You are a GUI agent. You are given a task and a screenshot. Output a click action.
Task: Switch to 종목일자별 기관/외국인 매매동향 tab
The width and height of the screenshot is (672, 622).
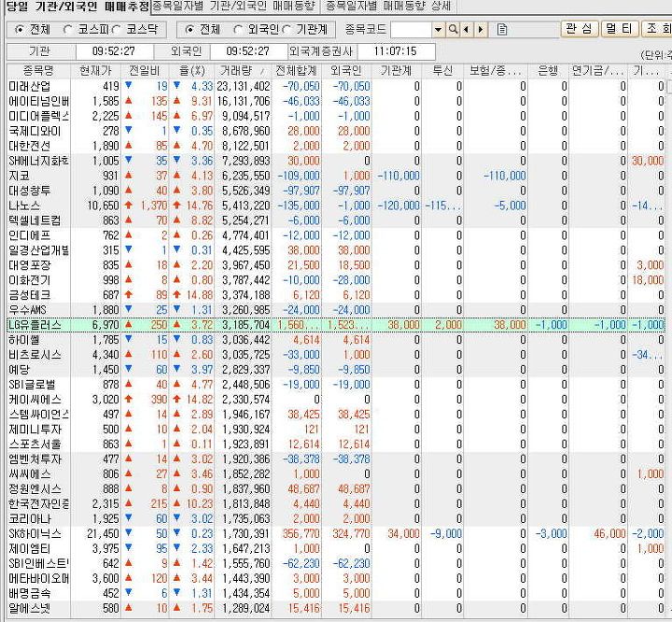(234, 7)
